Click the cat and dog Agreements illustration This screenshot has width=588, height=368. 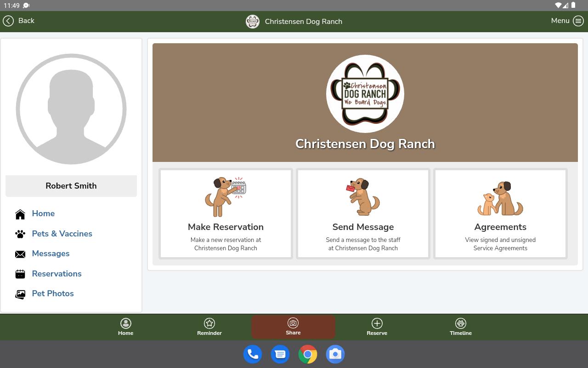click(x=500, y=198)
